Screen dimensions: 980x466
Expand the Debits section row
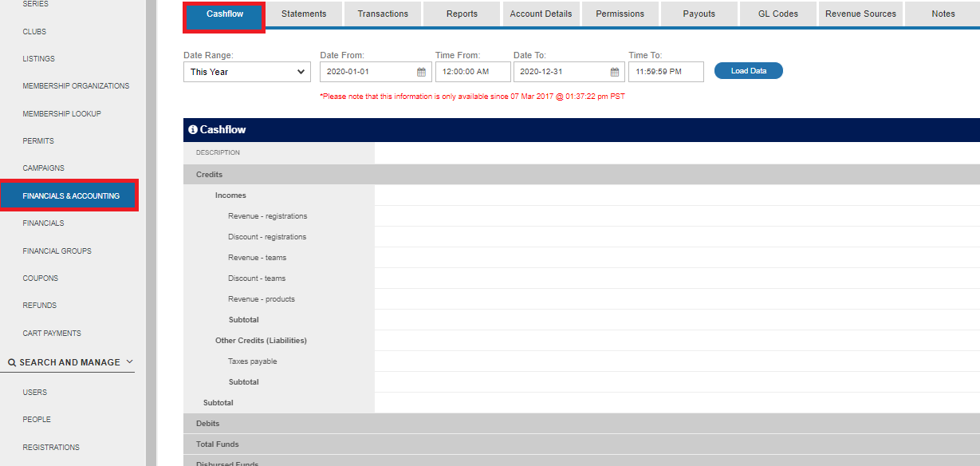(208, 424)
